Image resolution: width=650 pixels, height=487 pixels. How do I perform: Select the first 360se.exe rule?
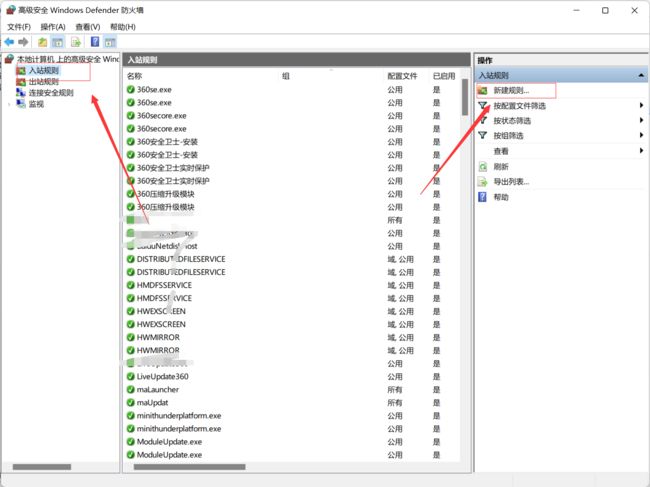[154, 90]
